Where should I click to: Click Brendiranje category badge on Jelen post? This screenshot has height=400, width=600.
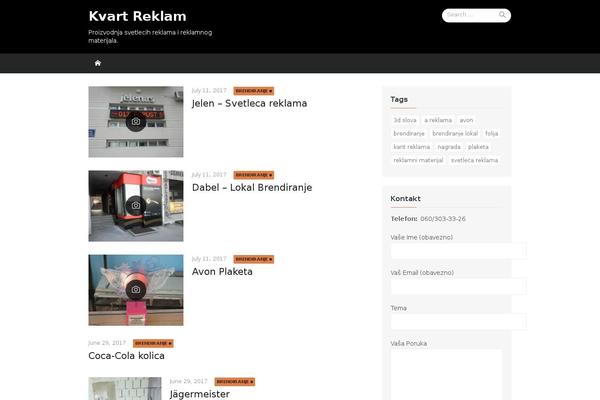[254, 91]
